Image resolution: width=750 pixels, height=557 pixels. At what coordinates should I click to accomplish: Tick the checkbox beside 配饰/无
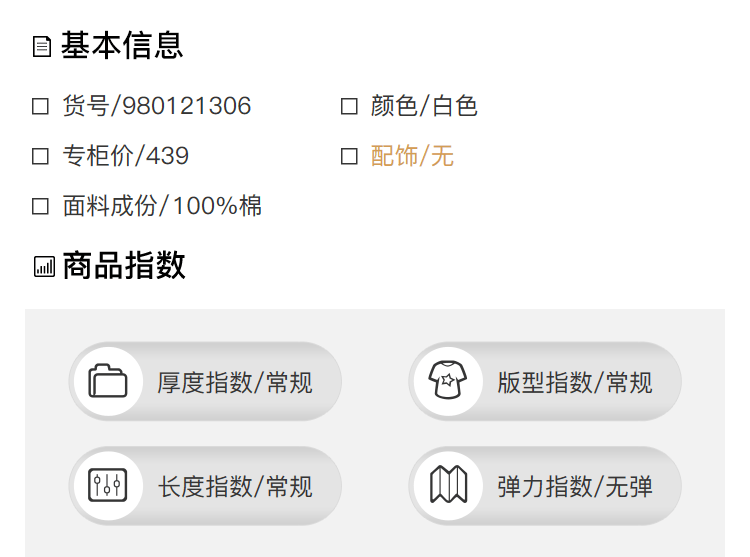coord(349,156)
